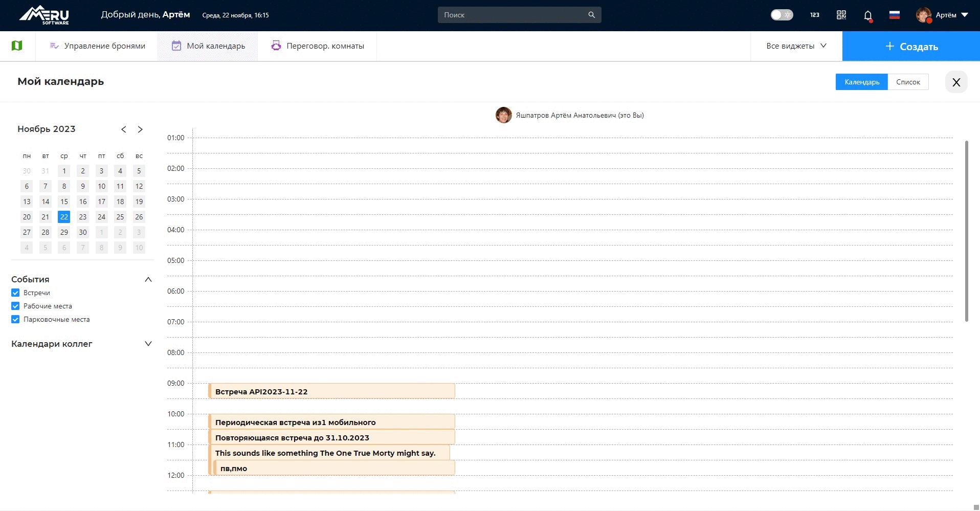980x511 pixels.
Task: Open the notifications bell
Action: pyautogui.click(x=867, y=15)
